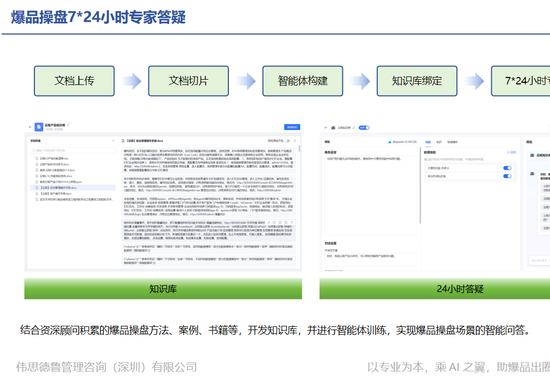Click the document icon before the opened file title
This screenshot has width=550, height=381.
(123, 141)
